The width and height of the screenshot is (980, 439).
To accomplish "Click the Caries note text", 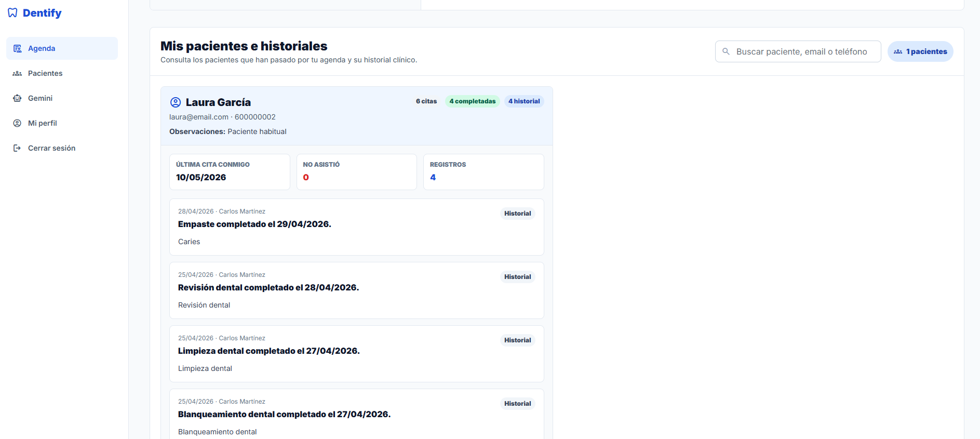I will click(189, 242).
